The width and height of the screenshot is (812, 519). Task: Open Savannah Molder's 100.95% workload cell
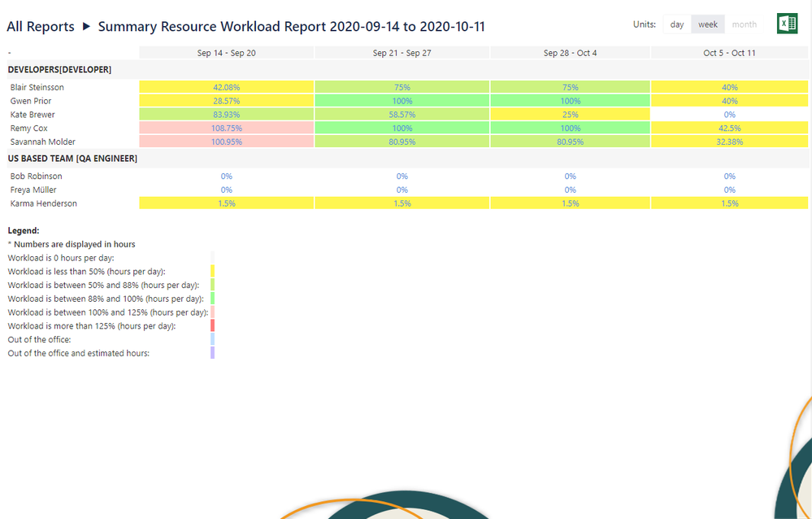point(226,142)
